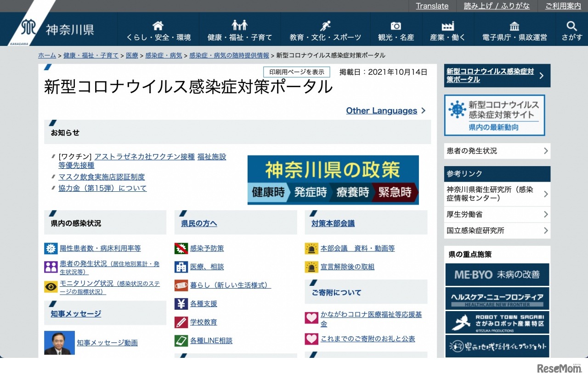The height and width of the screenshot is (379, 588).
Task: Open the Other Languages link
Action: click(381, 111)
